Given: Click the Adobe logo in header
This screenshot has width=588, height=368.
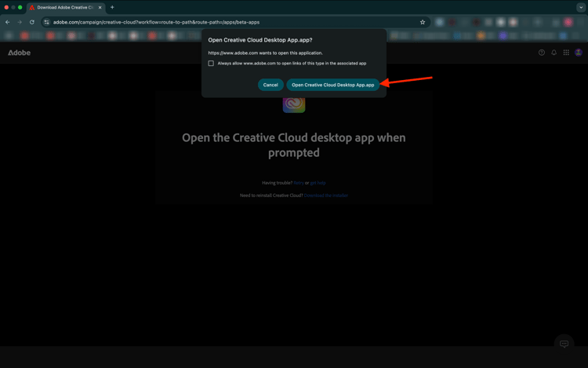Looking at the screenshot, I should 19,53.
